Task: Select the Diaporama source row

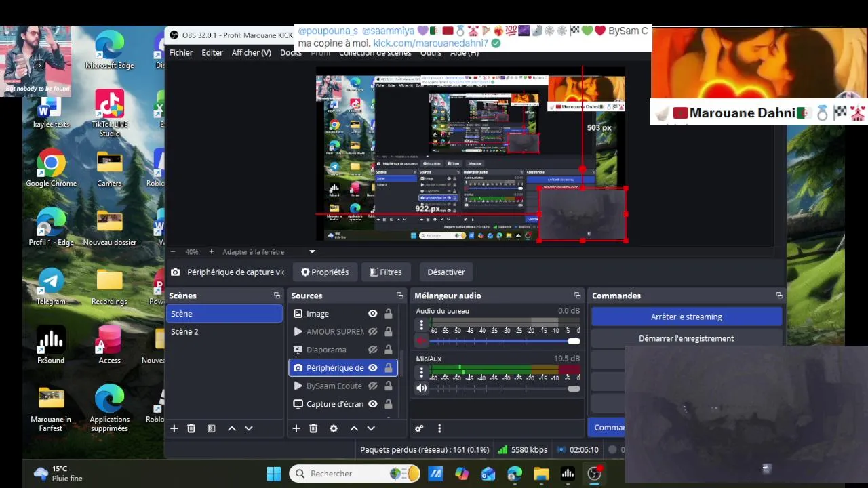Action: (343, 350)
